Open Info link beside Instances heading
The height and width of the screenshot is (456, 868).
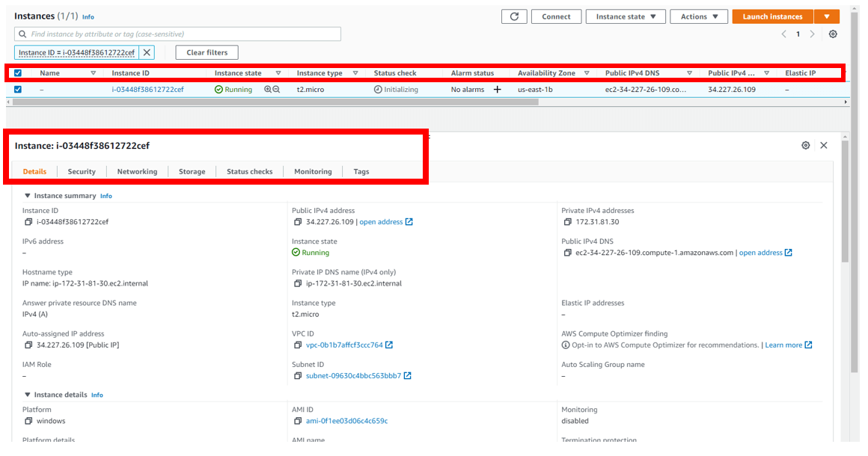88,17
